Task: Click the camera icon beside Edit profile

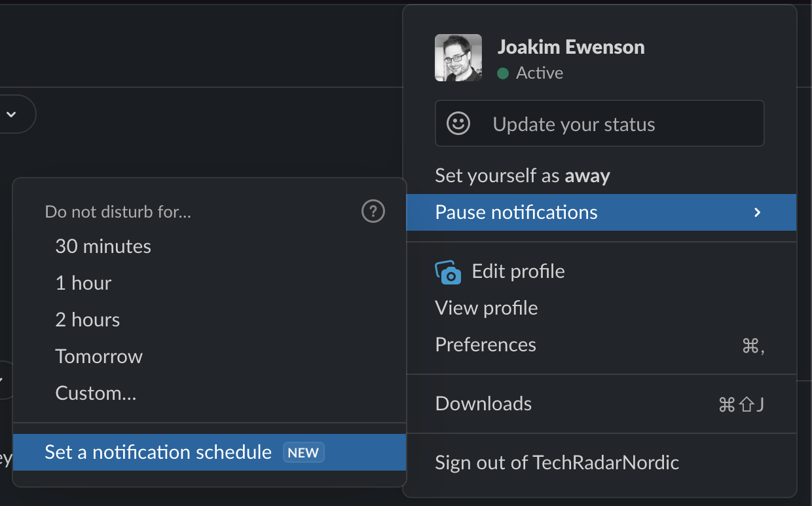Action: 449,272
